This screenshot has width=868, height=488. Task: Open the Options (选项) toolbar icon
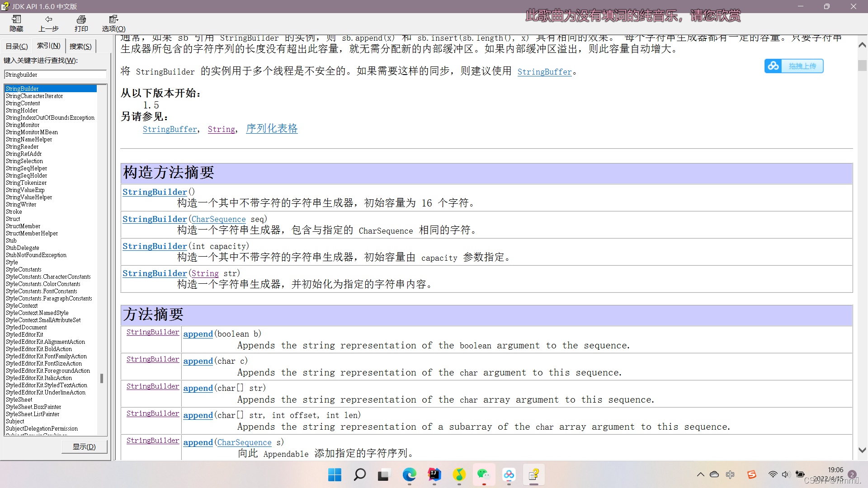pyautogui.click(x=113, y=23)
